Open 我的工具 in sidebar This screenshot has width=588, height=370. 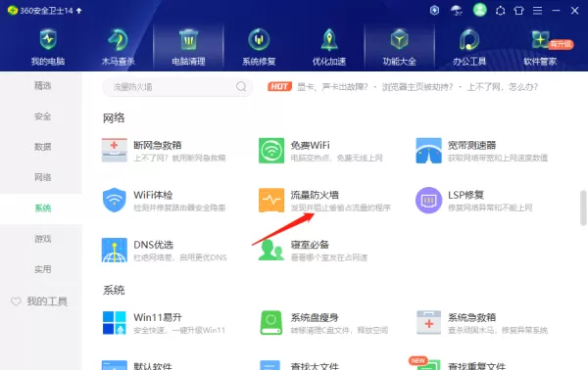tap(39, 301)
